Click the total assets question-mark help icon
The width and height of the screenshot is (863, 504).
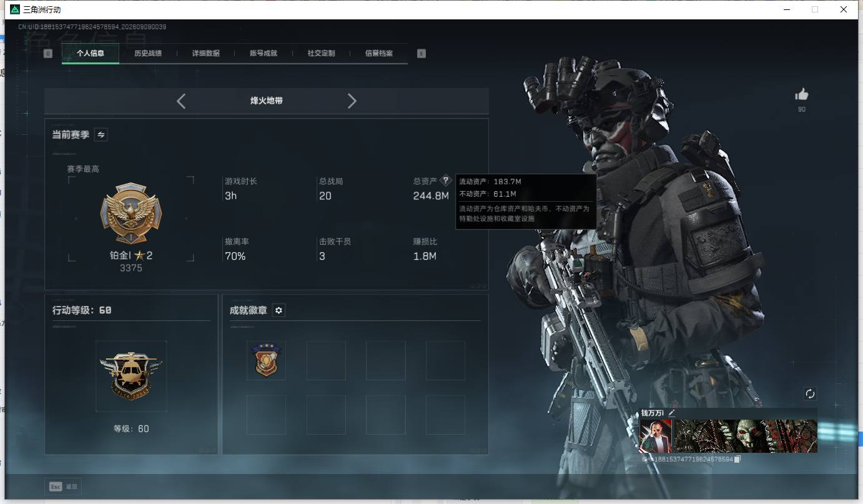445,180
